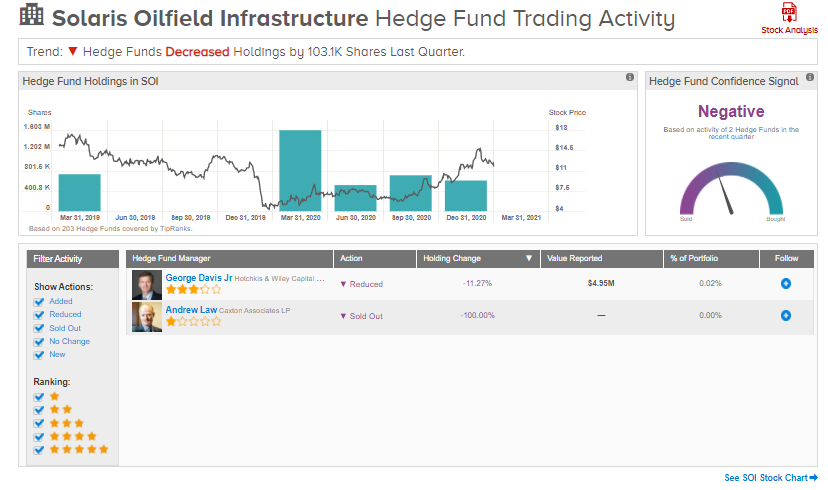Follow Andrew Law with plus icon

coord(786,316)
